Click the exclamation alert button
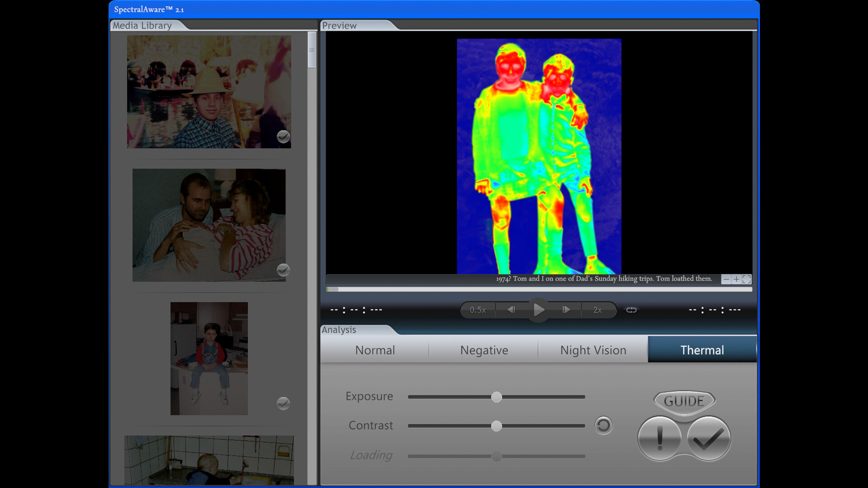Image resolution: width=868 pixels, height=488 pixels. (659, 438)
